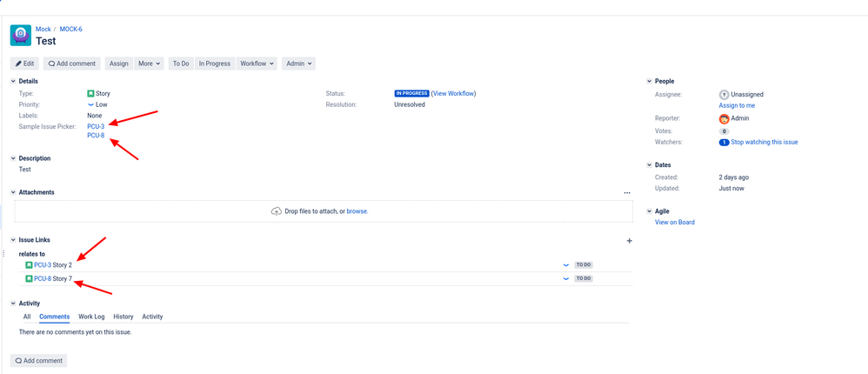This screenshot has width=868, height=374.
Task: Collapse the Activity section
Action: 14,304
